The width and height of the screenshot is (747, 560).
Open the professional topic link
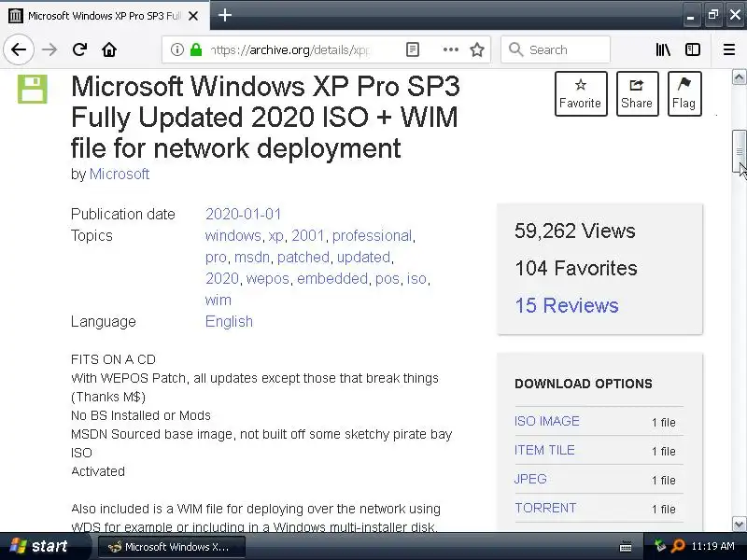[x=372, y=236]
